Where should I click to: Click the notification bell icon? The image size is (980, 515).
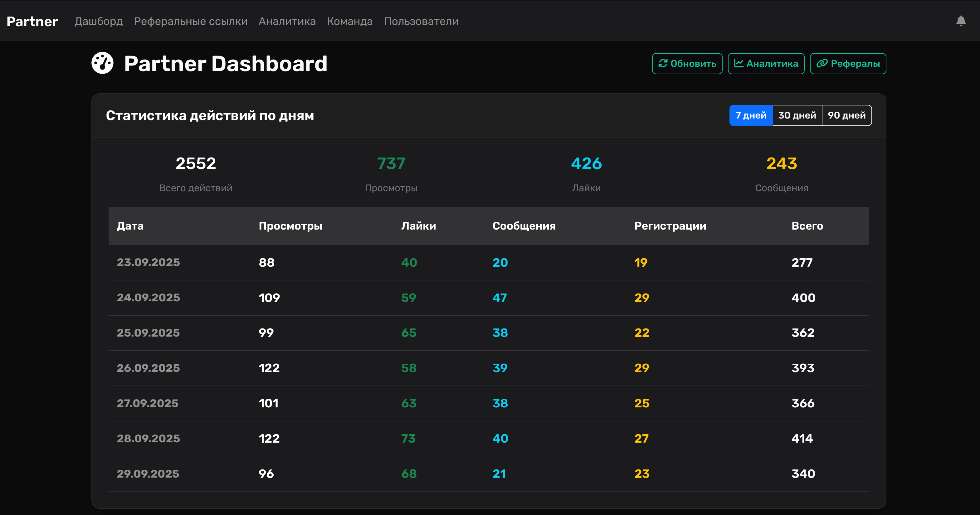pyautogui.click(x=961, y=21)
